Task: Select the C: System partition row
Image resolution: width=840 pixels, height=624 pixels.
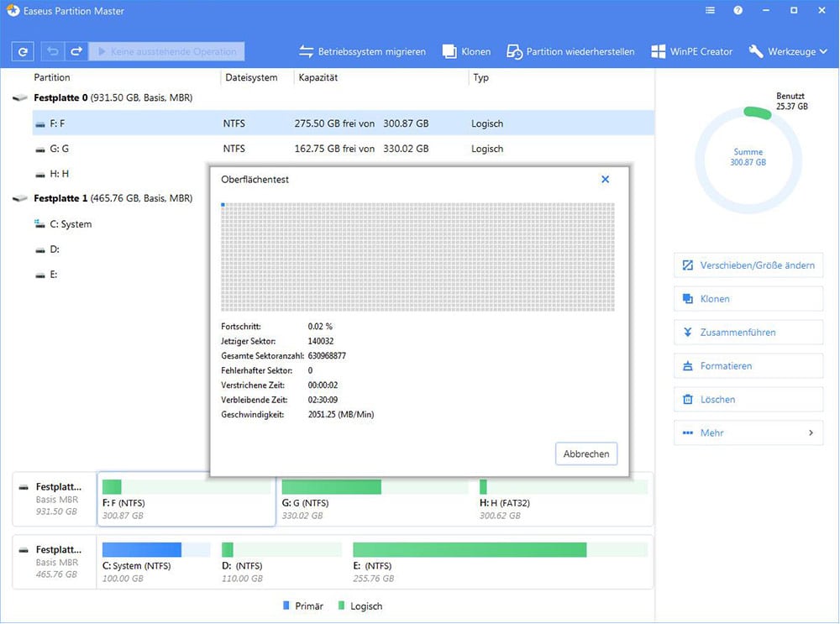Action: click(120, 224)
